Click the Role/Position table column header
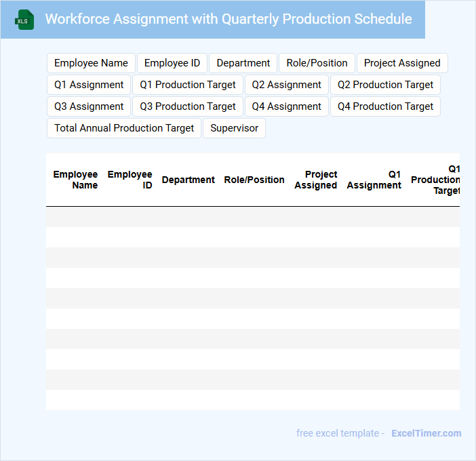Viewport: 476px width, 461px height. click(x=254, y=180)
